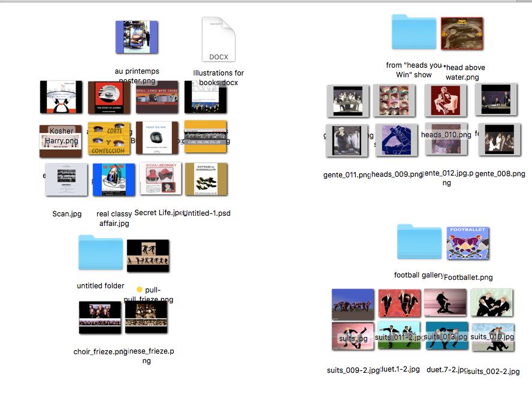Open the duet.7-2.jpg image
This screenshot has width=532, height=410.
pos(446,336)
